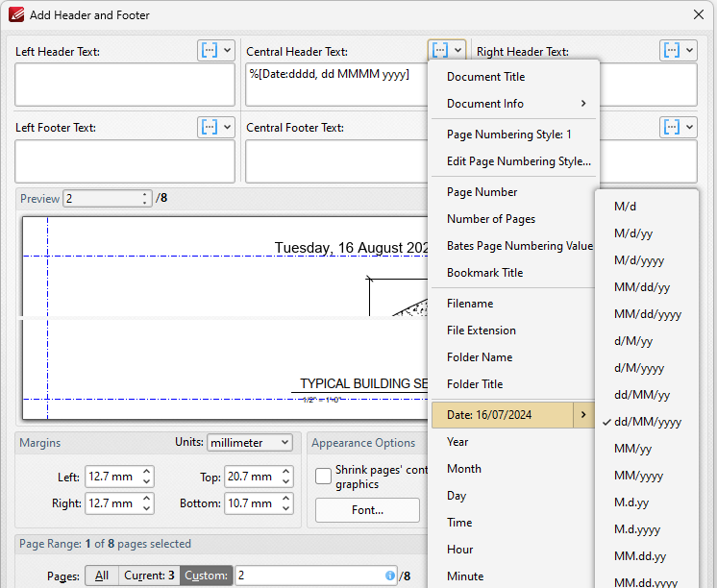717x588 pixels.
Task: Select Page Numbering Style: 1 entry
Action: [513, 135]
